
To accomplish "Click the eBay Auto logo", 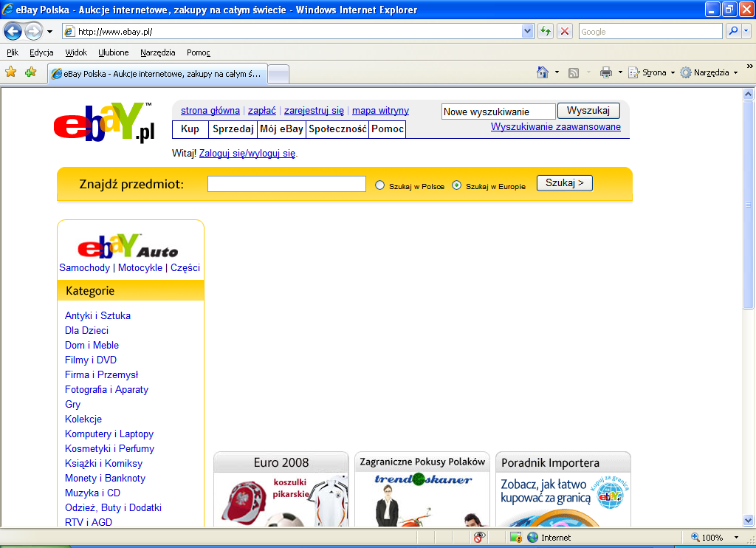I will (x=128, y=247).
